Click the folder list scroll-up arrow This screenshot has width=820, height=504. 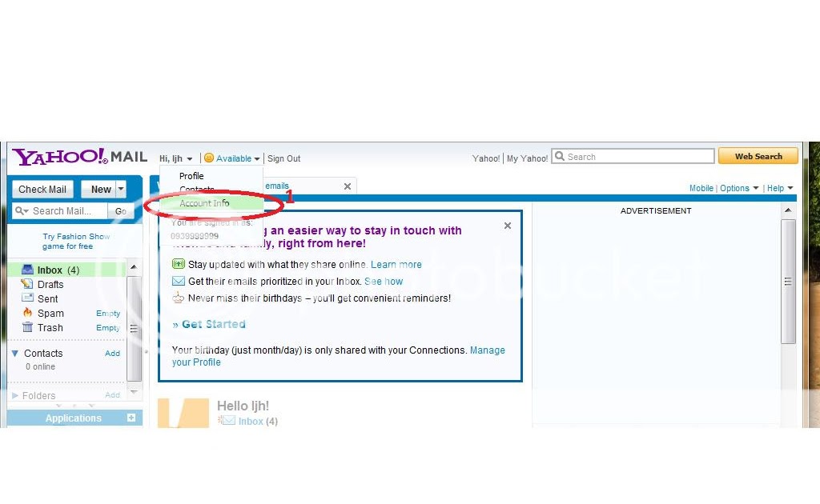[x=134, y=267]
